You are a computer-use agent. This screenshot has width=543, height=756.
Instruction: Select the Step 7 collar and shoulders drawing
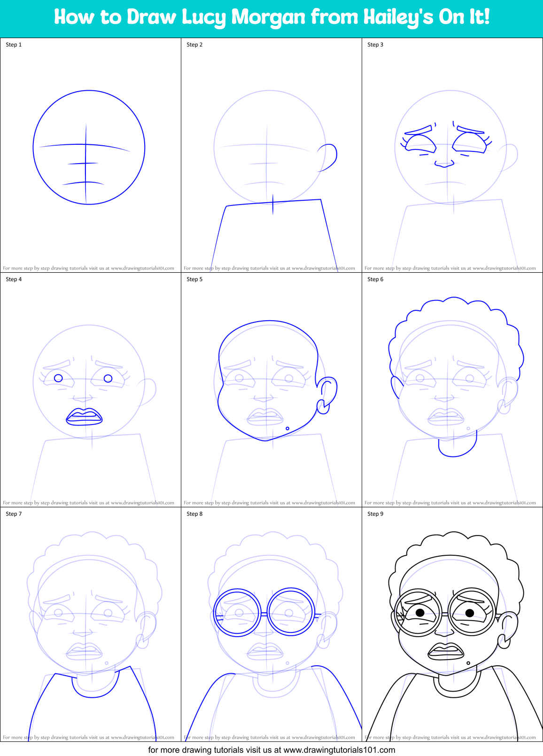tap(92, 703)
